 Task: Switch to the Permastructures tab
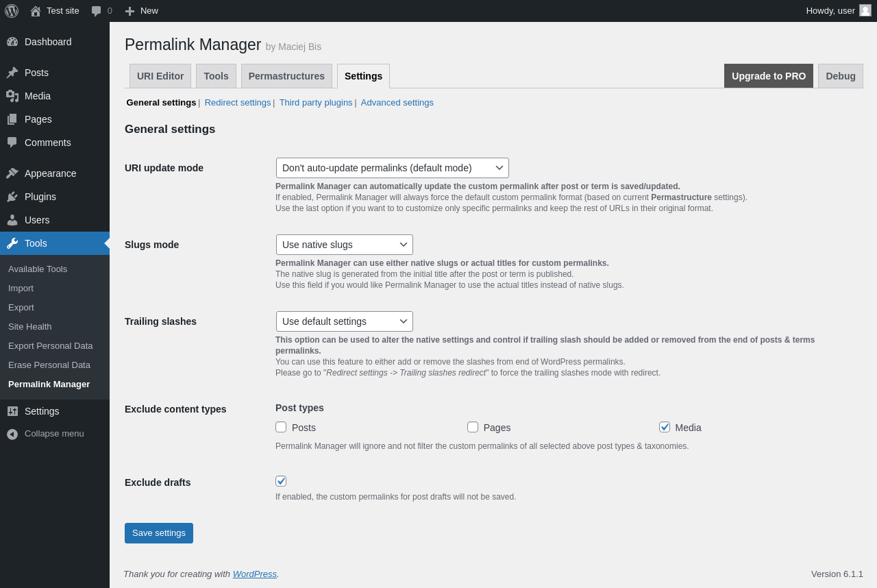tap(286, 76)
